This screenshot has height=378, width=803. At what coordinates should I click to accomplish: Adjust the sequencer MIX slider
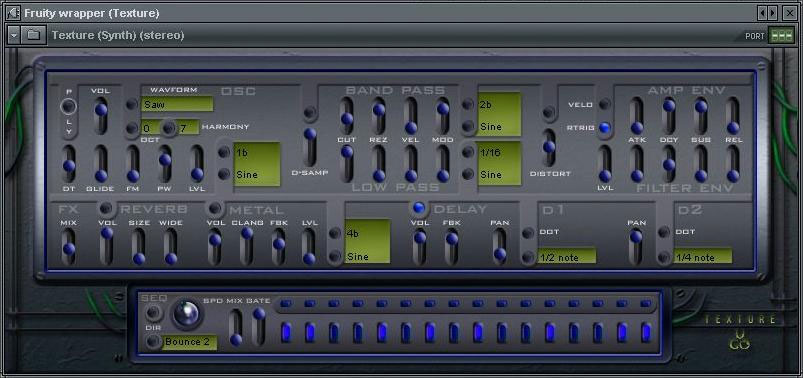[x=236, y=327]
